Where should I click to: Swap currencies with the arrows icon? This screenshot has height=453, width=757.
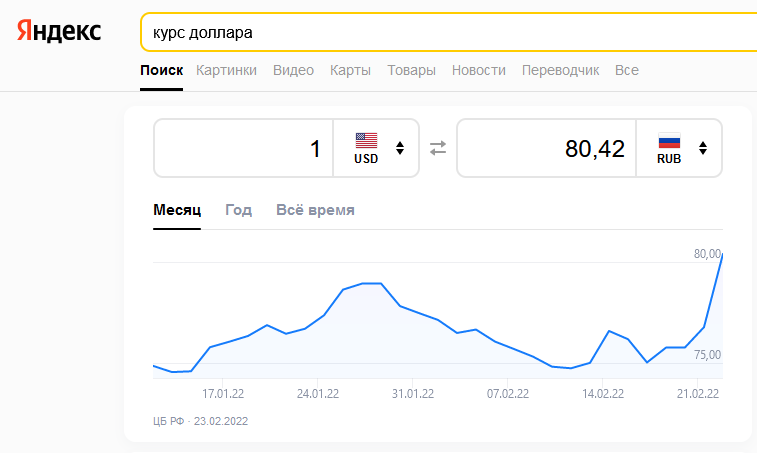[438, 148]
